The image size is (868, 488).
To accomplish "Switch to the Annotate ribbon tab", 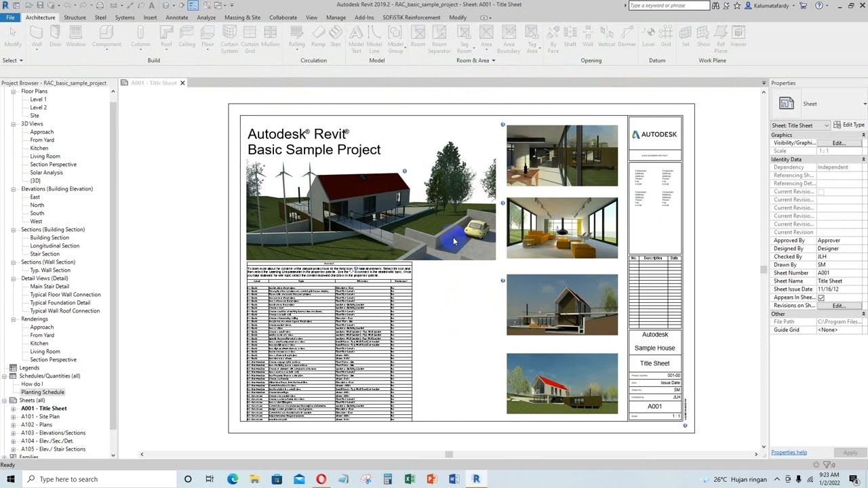I will (177, 18).
